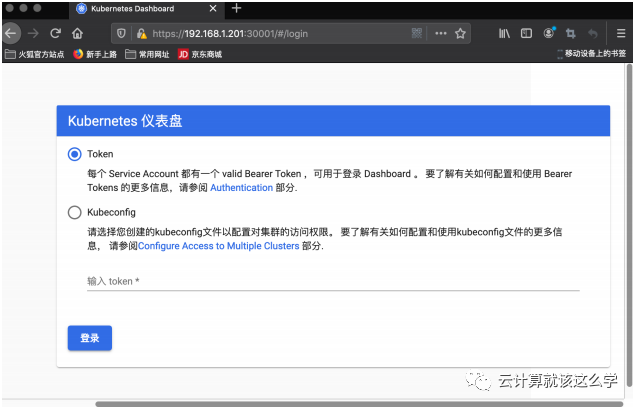The height and width of the screenshot is (409, 638).
Task: Toggle the sidebar view icon
Action: coord(526,33)
